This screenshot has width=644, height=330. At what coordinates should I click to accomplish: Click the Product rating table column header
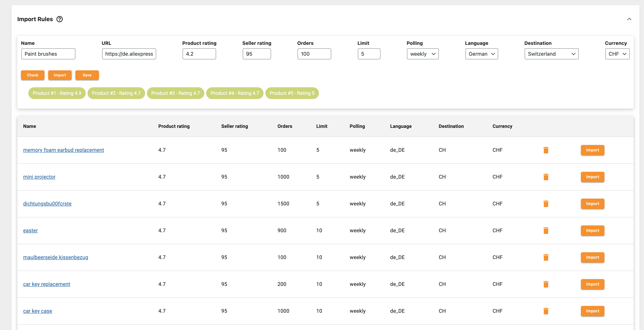(174, 126)
